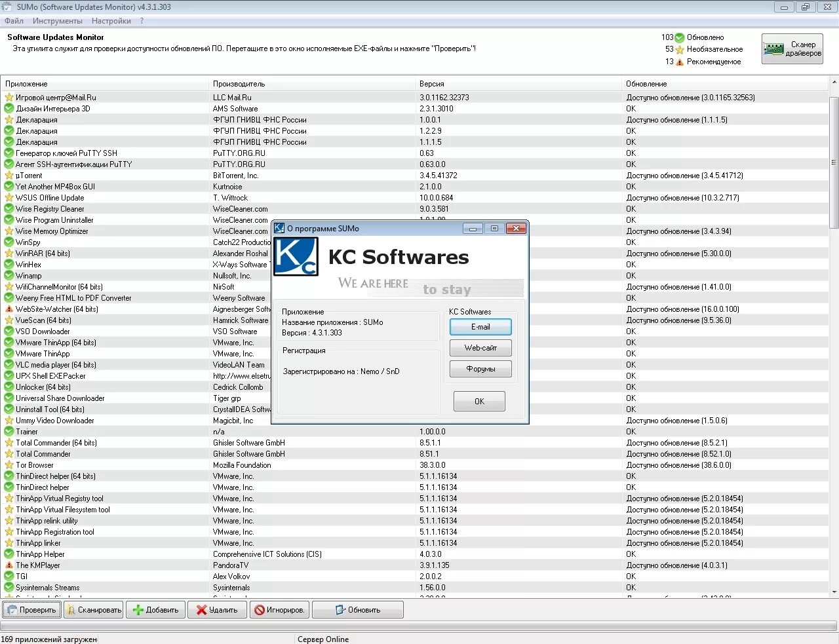Image resolution: width=839 pixels, height=644 pixels.
Task: Select the ThinApp Virtual Registry tool row
Action: click(x=415, y=499)
